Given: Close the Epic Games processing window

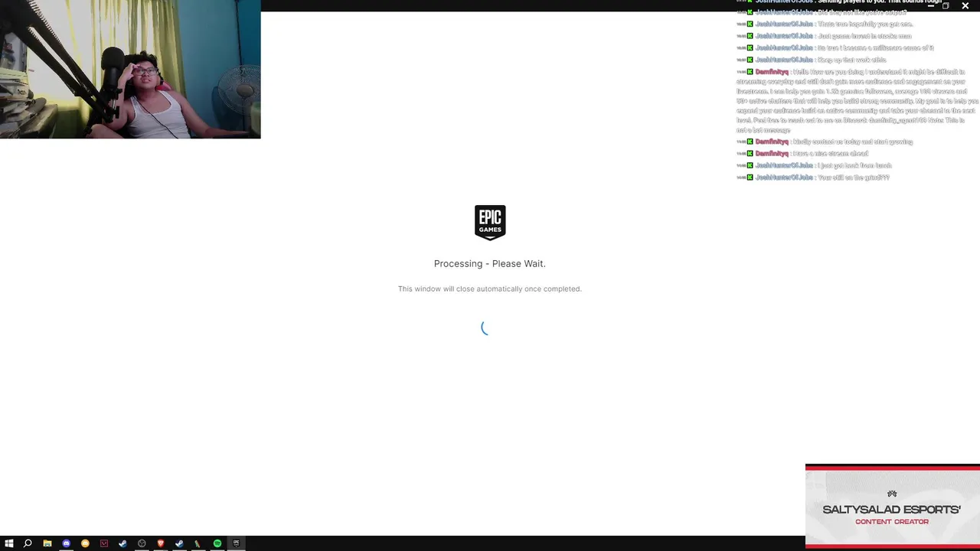Looking at the screenshot, I should pos(965,5).
